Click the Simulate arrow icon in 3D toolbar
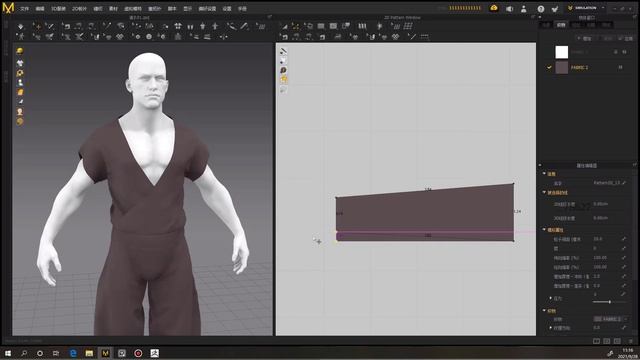 20,27
